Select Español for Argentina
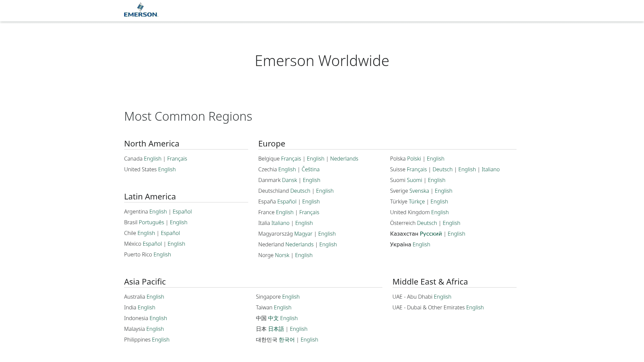644x362 pixels. point(182,212)
